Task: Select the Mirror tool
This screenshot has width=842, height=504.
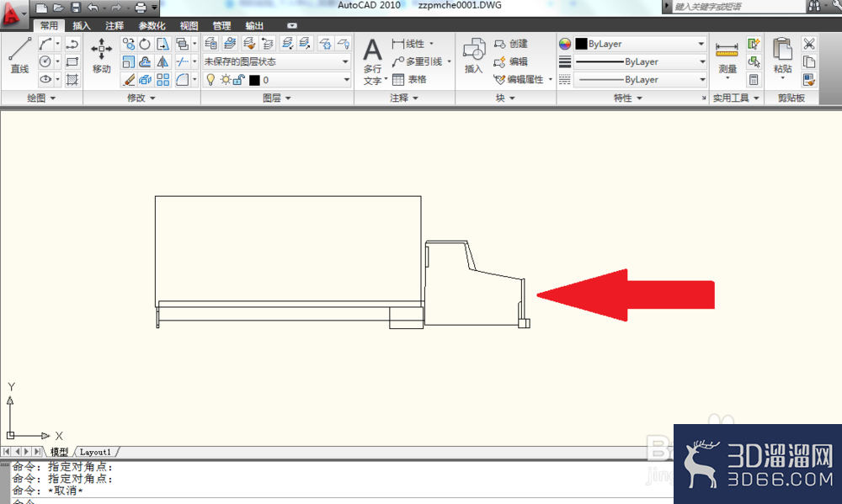Action: click(x=163, y=61)
